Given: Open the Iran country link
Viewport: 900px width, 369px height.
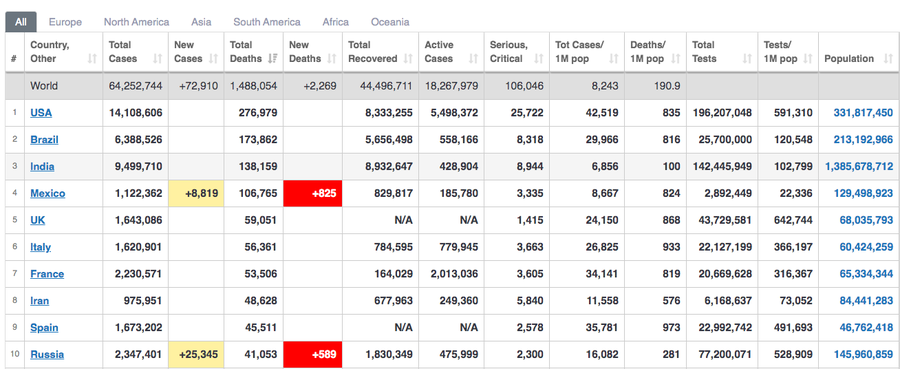Looking at the screenshot, I should point(40,301).
